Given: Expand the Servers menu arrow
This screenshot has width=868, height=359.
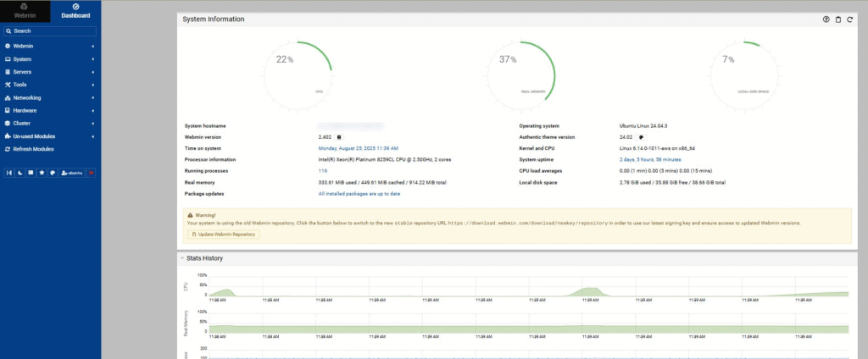Looking at the screenshot, I should click(x=93, y=72).
